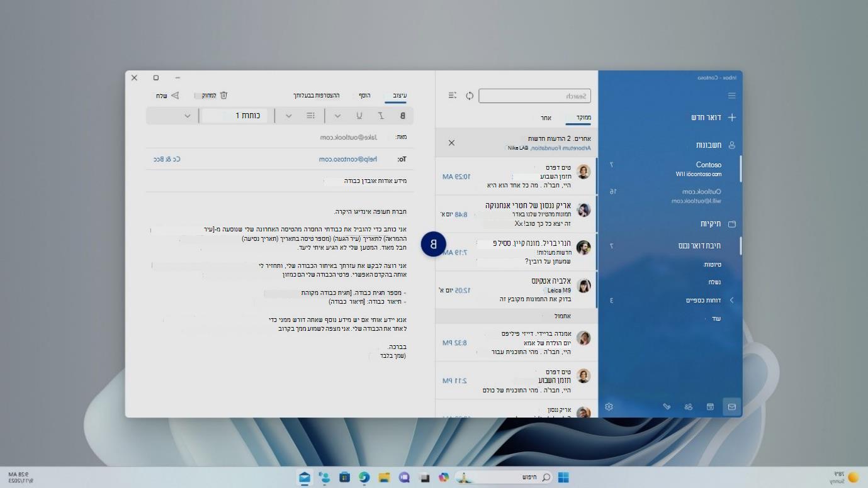Click the trash icon to discard draft

[223, 96]
